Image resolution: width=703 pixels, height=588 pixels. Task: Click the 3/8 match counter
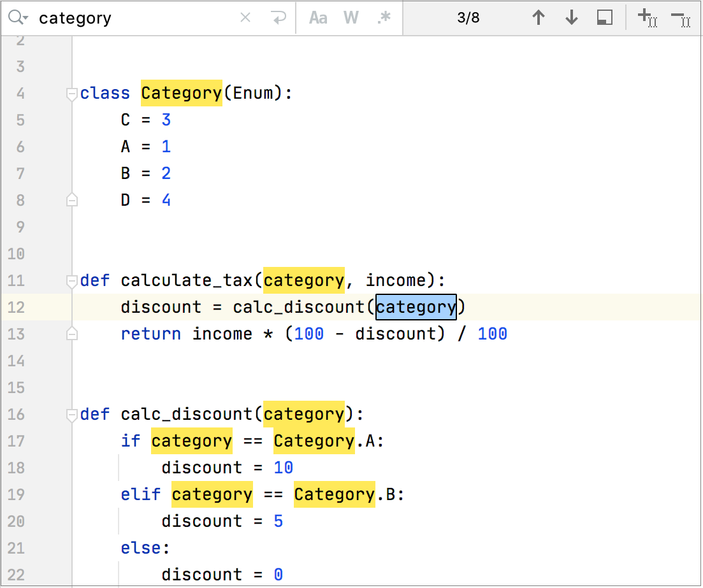[x=468, y=18]
